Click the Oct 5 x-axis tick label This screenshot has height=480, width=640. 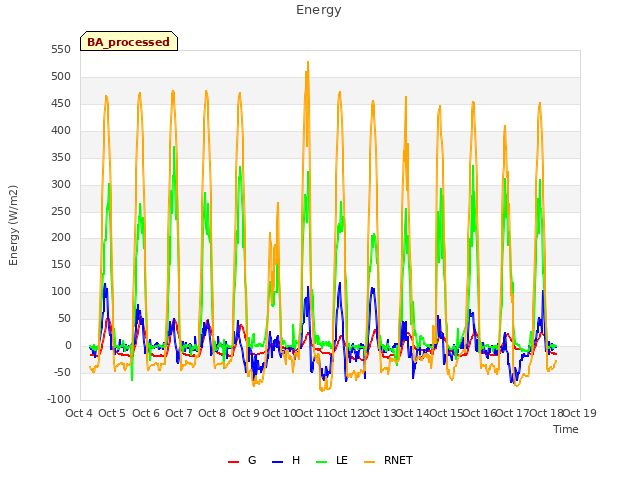112,413
